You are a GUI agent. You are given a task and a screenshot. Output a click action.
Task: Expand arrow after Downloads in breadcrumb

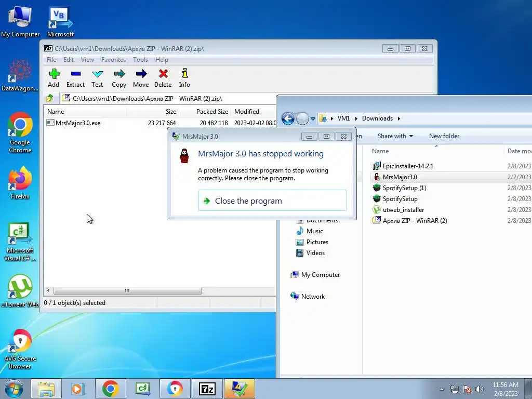pyautogui.click(x=398, y=118)
